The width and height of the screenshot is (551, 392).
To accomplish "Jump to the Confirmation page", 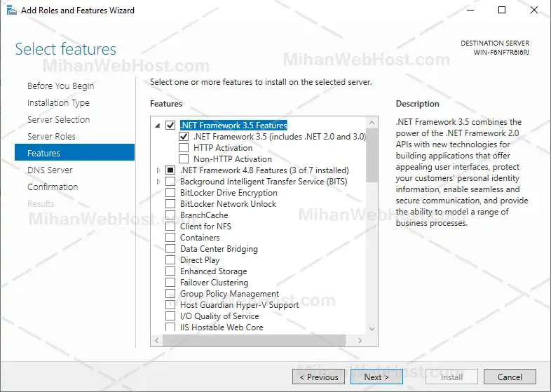I will click(53, 187).
